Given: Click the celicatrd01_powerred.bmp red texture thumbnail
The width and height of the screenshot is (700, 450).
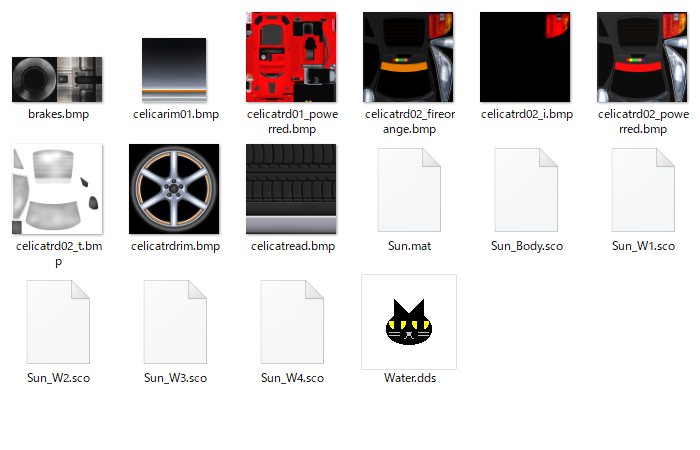Looking at the screenshot, I should tap(292, 58).
